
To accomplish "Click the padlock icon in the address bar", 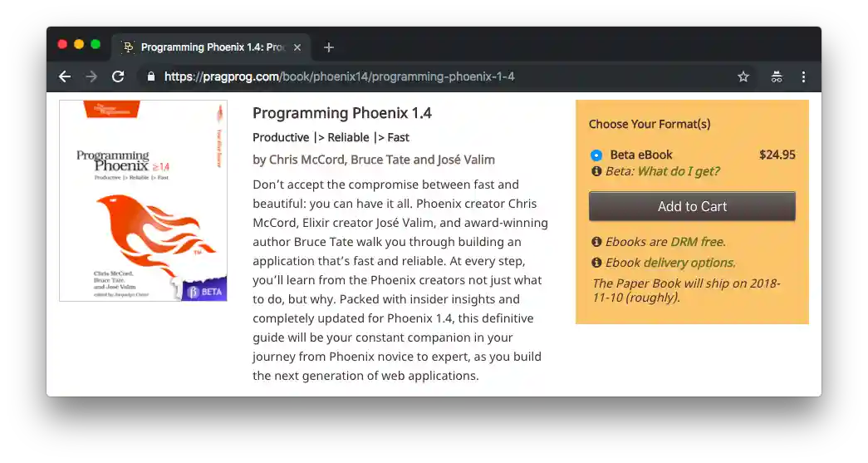I will (x=150, y=76).
